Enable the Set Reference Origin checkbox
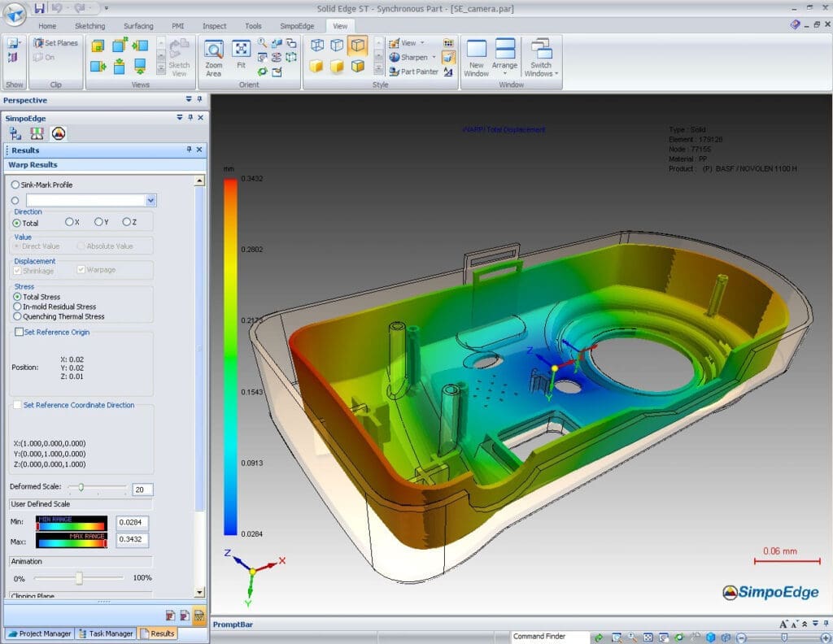Image resolution: width=833 pixels, height=644 pixels. click(19, 332)
